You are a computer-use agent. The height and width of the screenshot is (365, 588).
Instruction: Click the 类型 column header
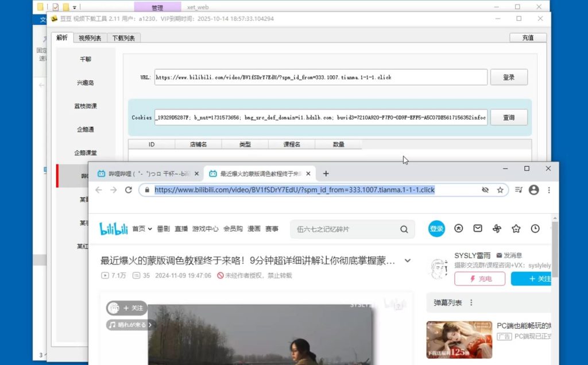245,144
